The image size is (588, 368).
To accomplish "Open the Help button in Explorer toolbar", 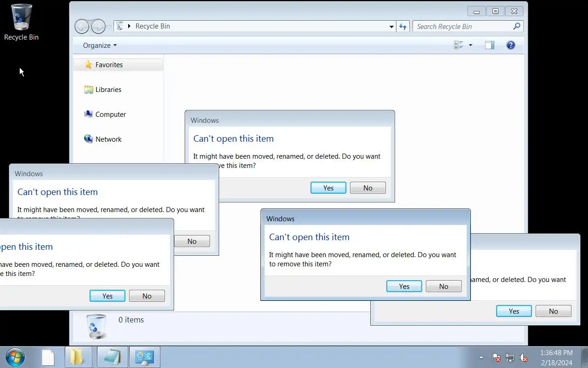I will coord(511,45).
